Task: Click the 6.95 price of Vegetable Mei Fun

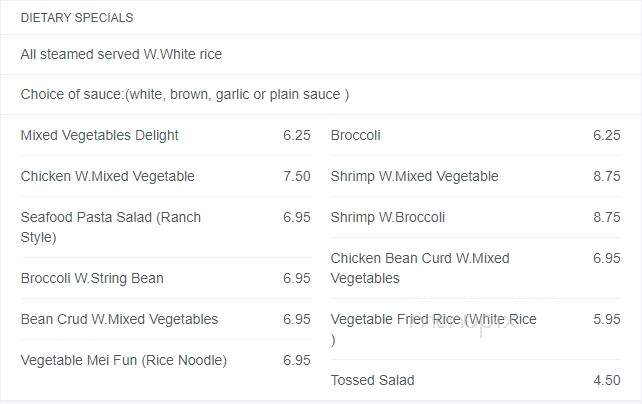Action: coord(297,360)
